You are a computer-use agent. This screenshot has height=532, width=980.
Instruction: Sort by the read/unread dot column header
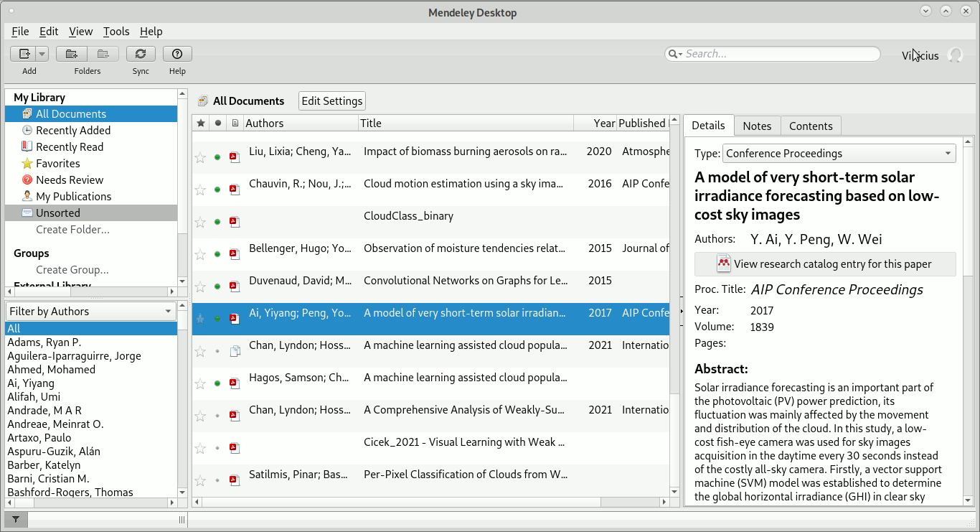tap(218, 123)
